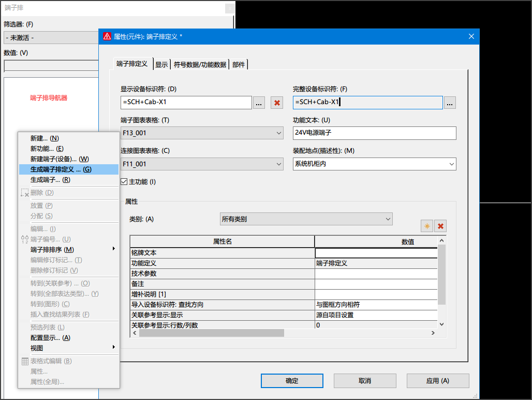Click the horizontal scrollbar thumb of property table
Viewport: 532px width, 400px height.
(211, 333)
